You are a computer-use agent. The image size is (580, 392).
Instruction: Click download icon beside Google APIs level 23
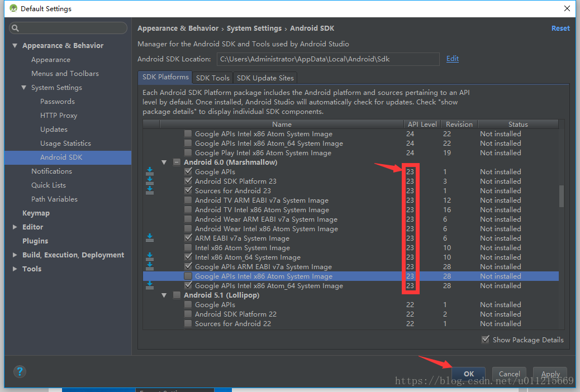(149, 171)
